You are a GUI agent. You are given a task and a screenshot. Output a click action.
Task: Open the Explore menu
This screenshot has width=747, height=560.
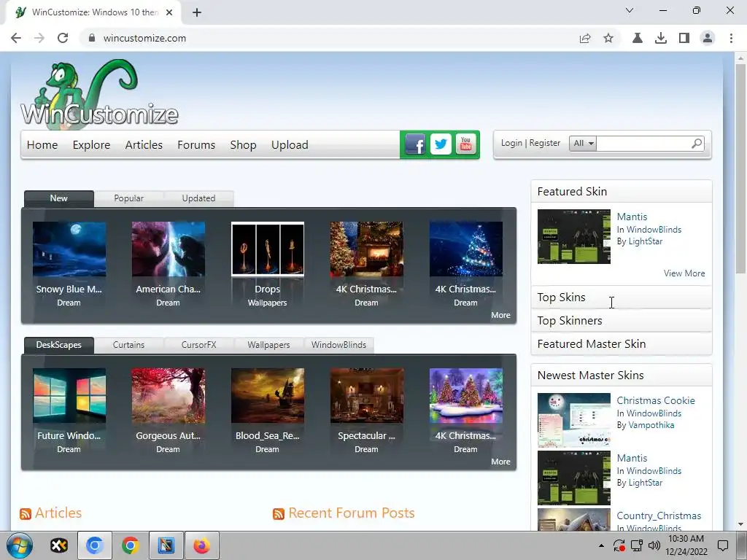pyautogui.click(x=91, y=145)
